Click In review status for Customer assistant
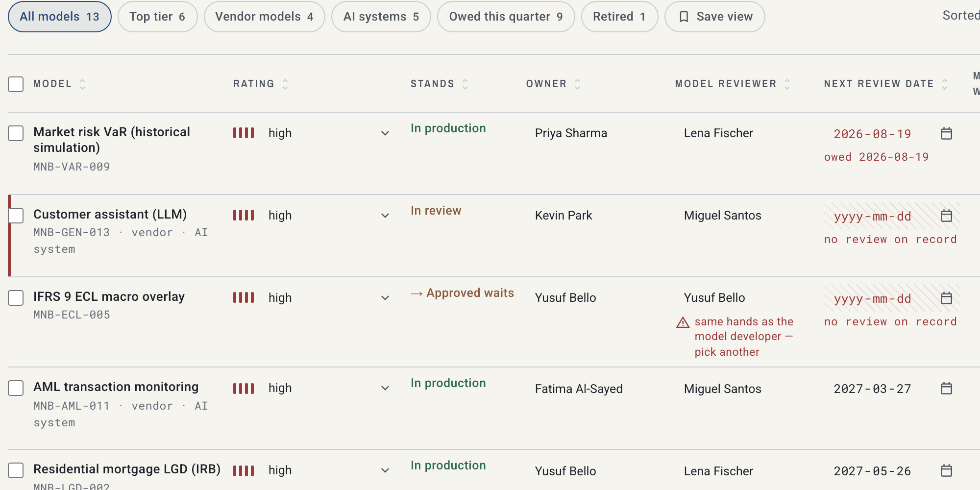This screenshot has height=490, width=980. [x=436, y=211]
